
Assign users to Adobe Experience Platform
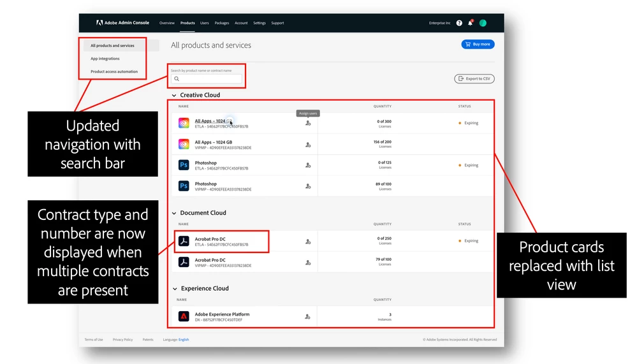(307, 316)
